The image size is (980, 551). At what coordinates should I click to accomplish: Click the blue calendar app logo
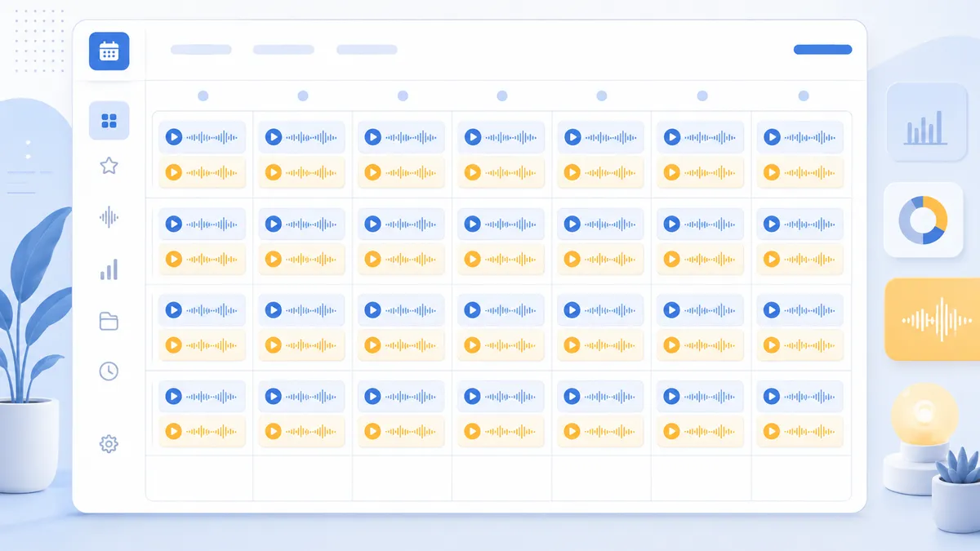point(109,51)
